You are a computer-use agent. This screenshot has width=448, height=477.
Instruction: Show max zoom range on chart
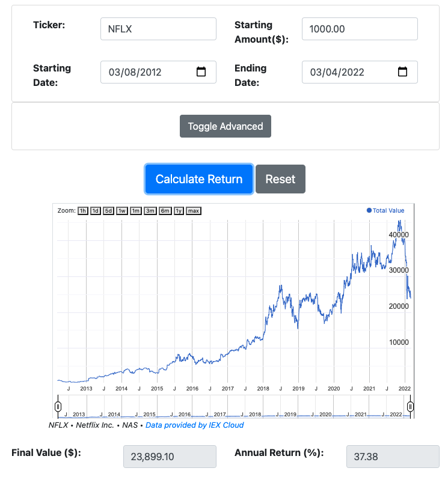194,211
